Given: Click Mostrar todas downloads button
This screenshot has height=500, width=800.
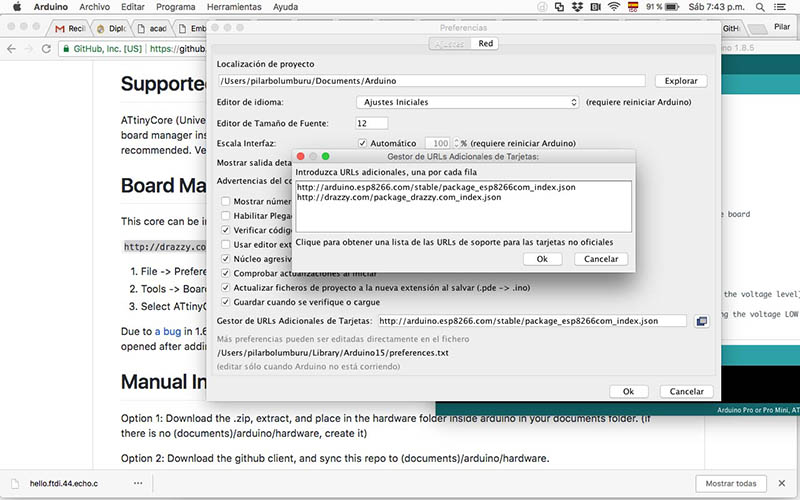Looking at the screenshot, I should [x=731, y=483].
